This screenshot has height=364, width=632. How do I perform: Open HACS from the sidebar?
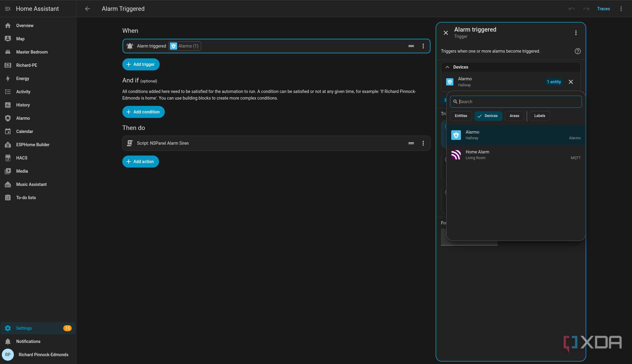coord(38,158)
